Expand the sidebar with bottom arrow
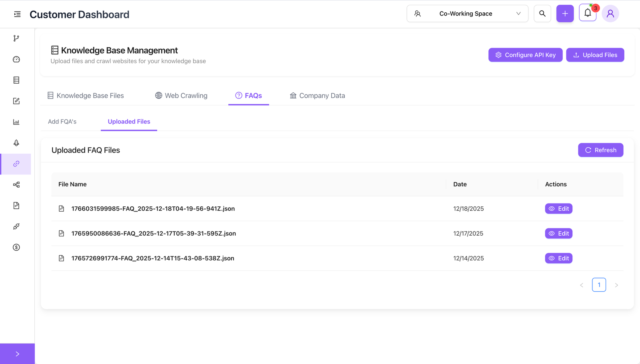Screen dimensions: 640x364 point(17,354)
